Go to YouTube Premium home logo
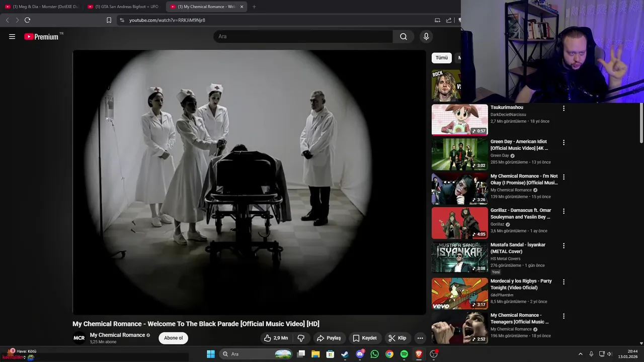Viewport: 644px width, 362px height. (x=42, y=37)
